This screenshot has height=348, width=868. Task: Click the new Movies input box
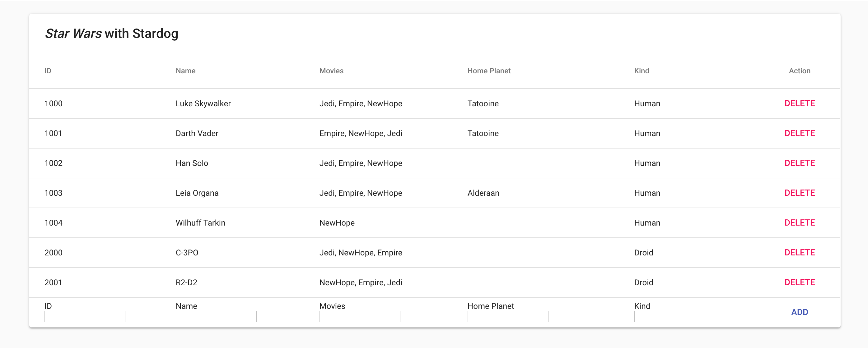tap(360, 316)
